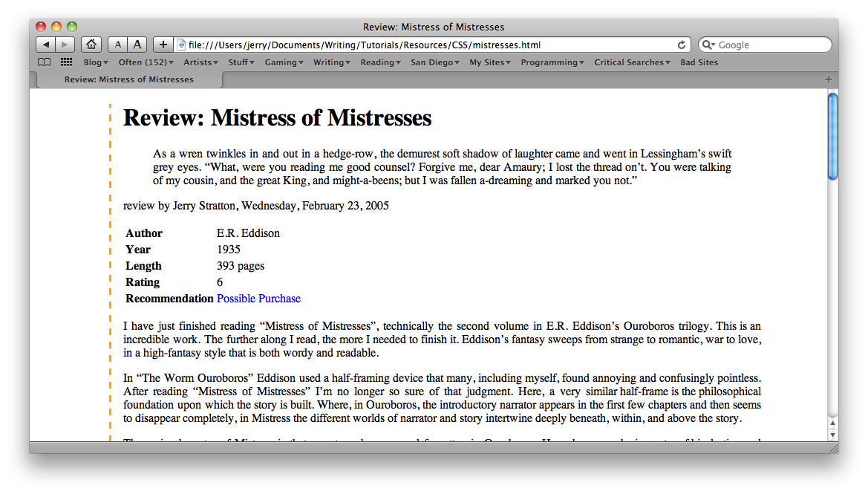
Task: Open the San Diego bookmarks folder
Action: tap(434, 62)
